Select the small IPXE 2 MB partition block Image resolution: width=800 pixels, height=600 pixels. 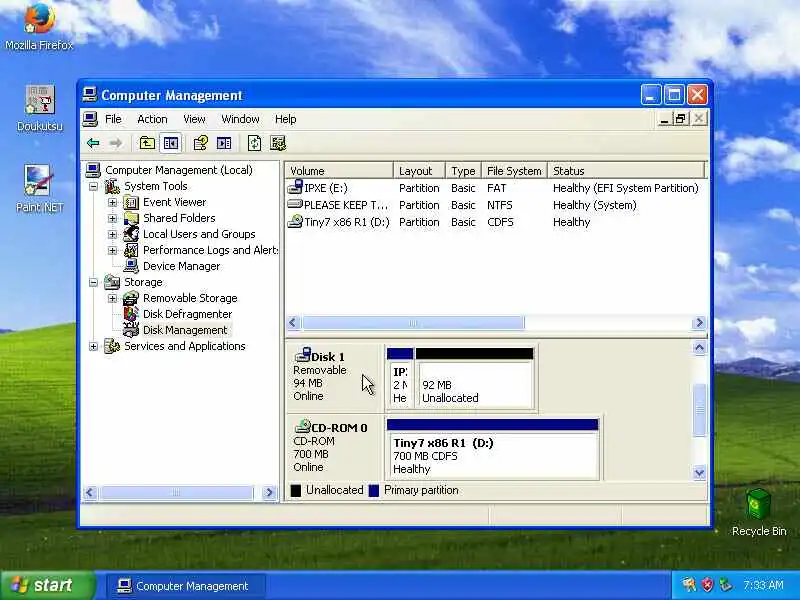(400, 378)
